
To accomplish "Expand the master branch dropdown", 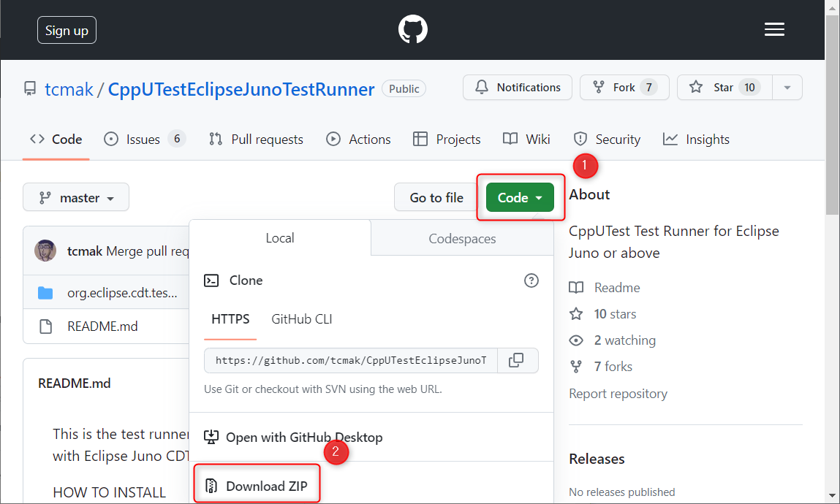I will click(76, 197).
